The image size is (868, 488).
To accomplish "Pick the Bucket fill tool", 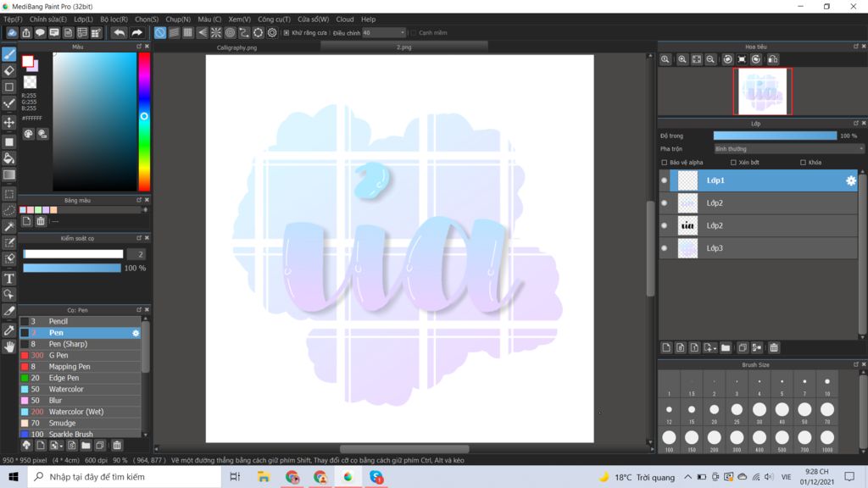I will coord(8,158).
